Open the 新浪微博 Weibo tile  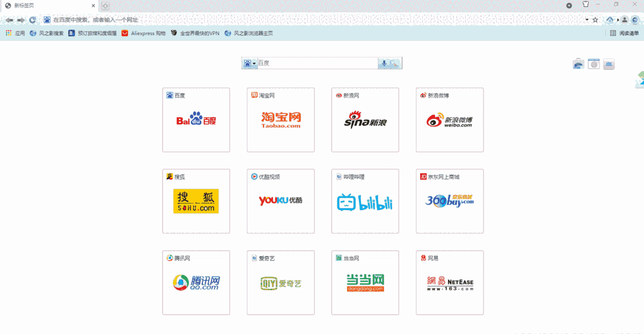(450, 120)
